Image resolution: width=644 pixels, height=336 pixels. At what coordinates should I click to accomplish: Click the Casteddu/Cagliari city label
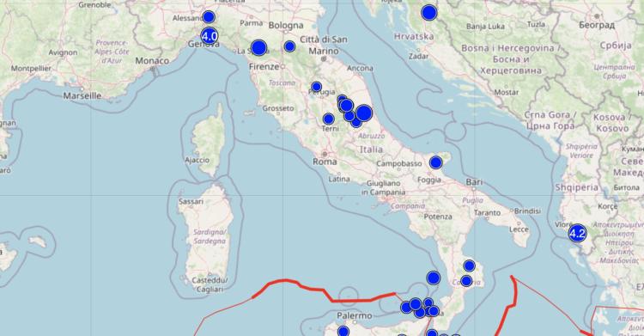pos(210,284)
